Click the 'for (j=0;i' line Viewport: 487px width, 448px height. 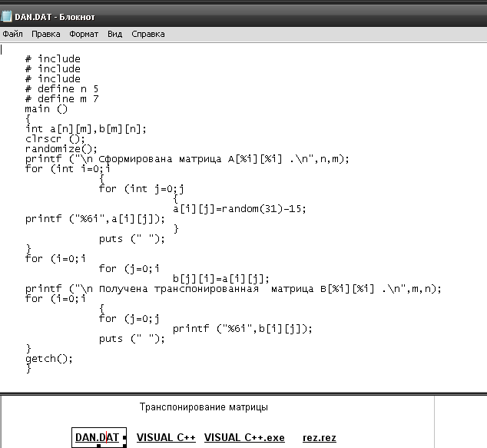click(129, 268)
